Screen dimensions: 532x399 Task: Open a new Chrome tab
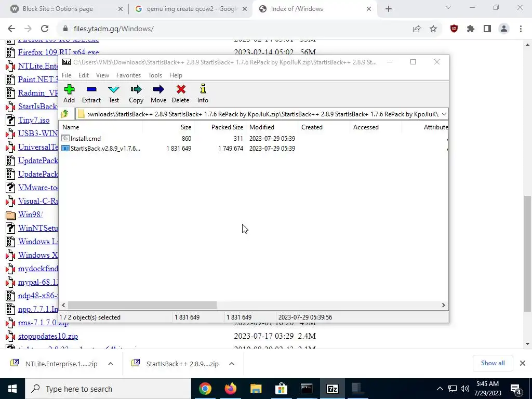(389, 9)
